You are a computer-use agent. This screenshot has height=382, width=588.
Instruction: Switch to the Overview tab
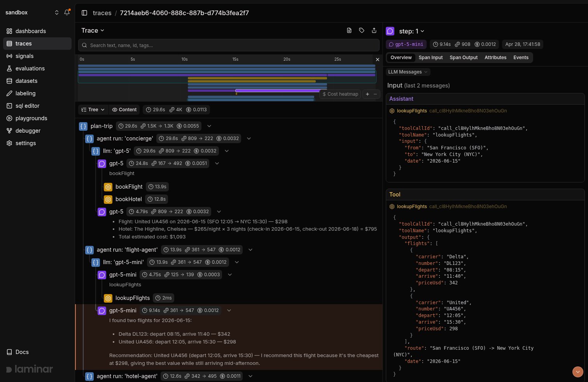(x=401, y=58)
